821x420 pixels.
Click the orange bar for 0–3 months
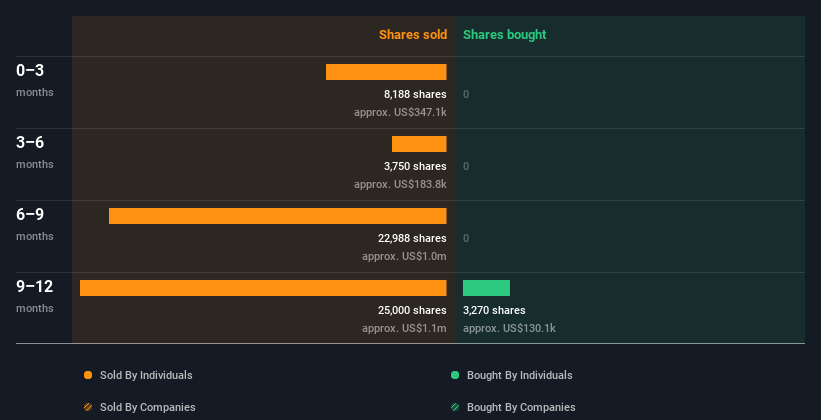pyautogui.click(x=386, y=72)
